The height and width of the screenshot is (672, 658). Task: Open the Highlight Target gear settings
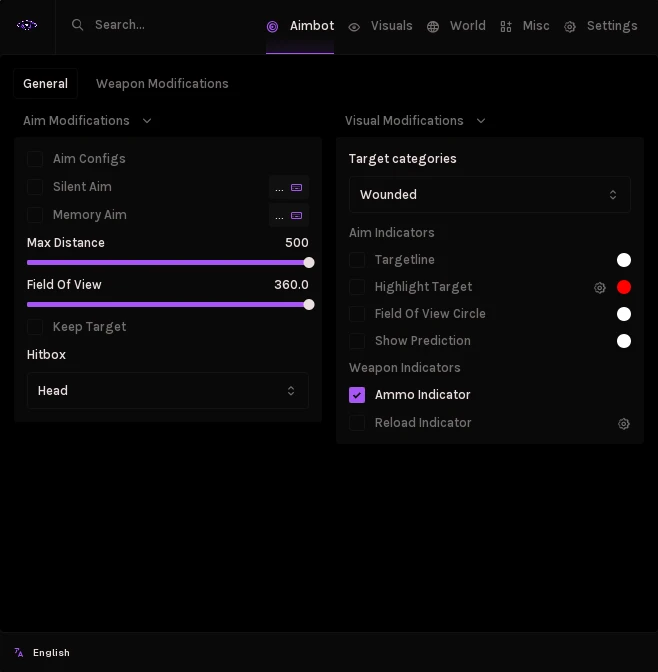tap(600, 288)
